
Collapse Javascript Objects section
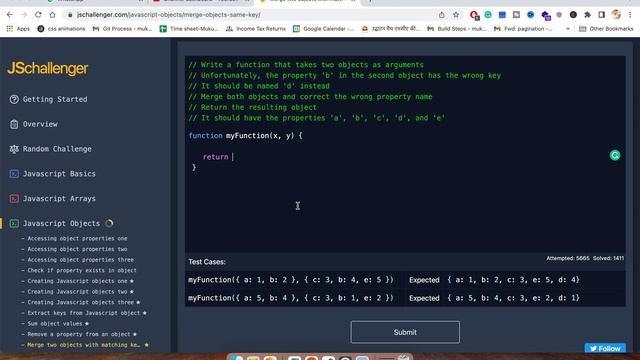61,224
